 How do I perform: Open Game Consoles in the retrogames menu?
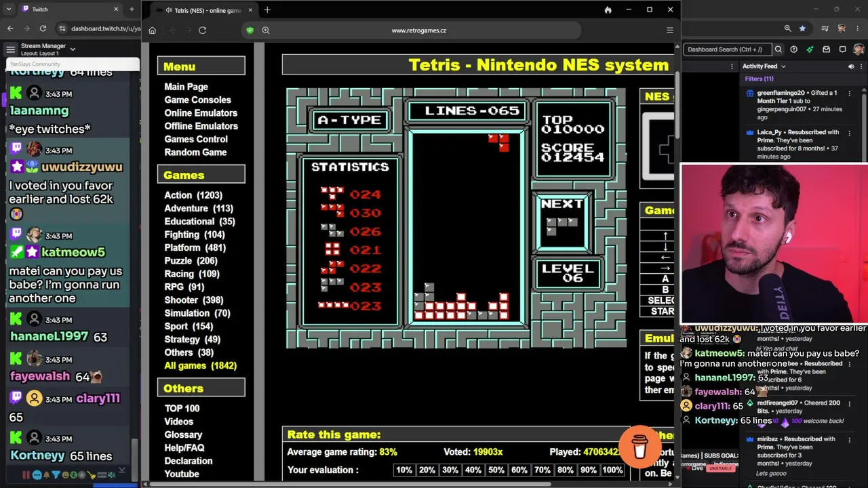(197, 100)
